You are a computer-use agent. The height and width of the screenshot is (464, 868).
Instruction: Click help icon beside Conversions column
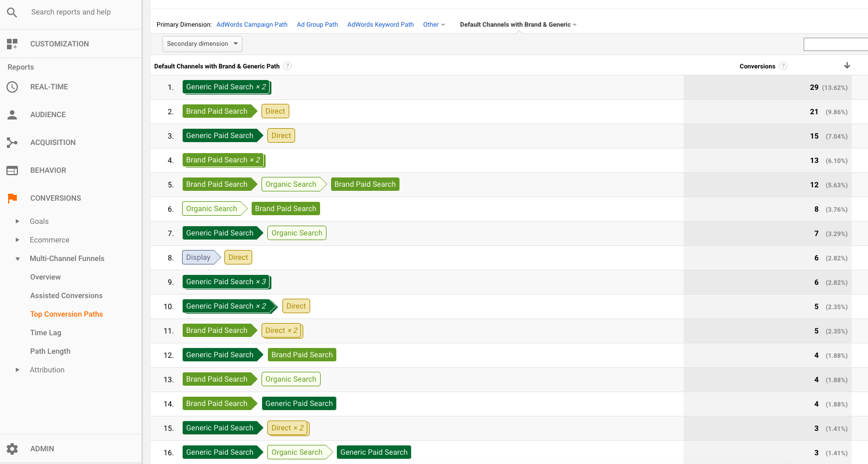[x=783, y=66]
